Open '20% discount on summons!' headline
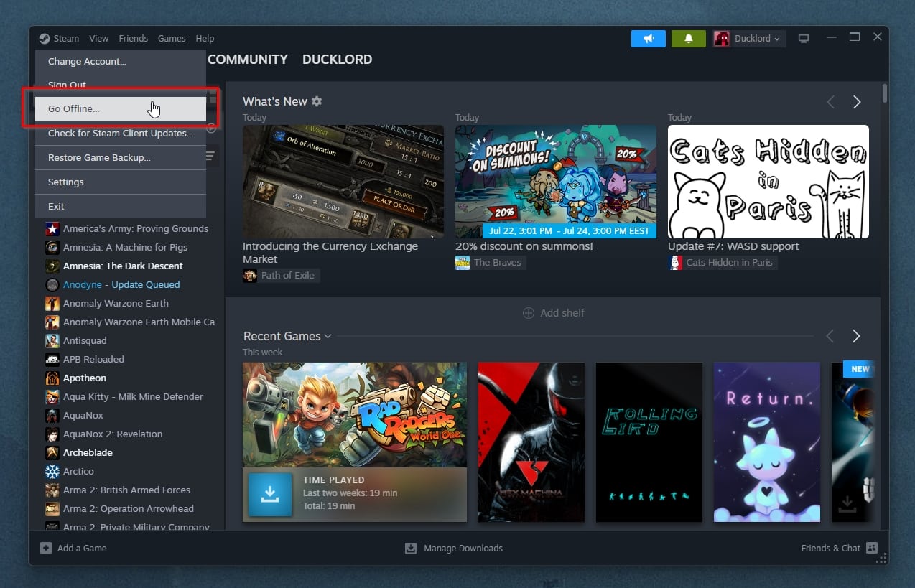 524,246
